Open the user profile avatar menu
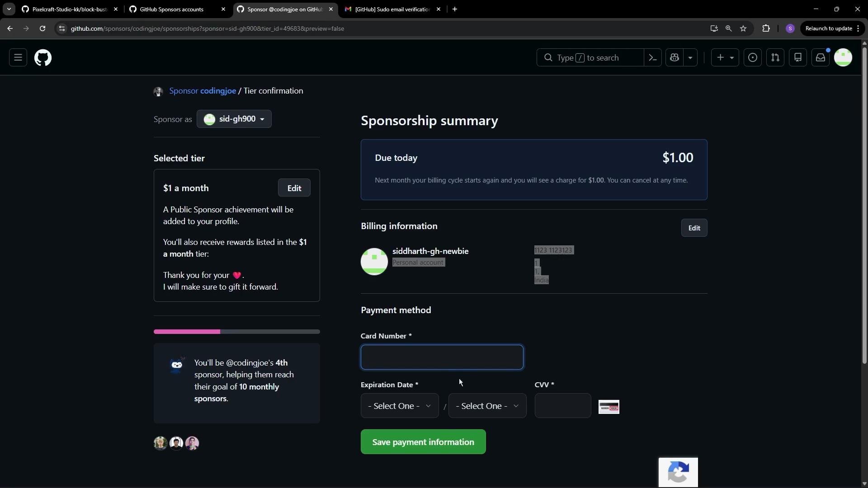 tap(843, 58)
